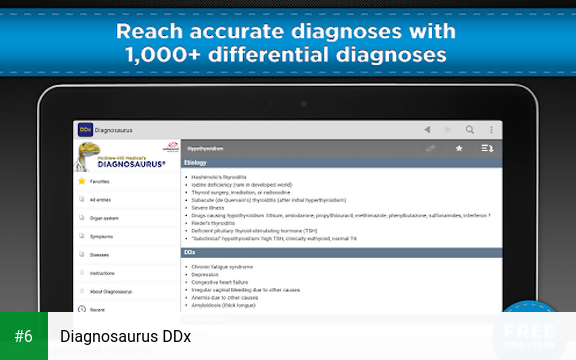
Task: Go back with the left arrow icon
Action: click(x=427, y=130)
